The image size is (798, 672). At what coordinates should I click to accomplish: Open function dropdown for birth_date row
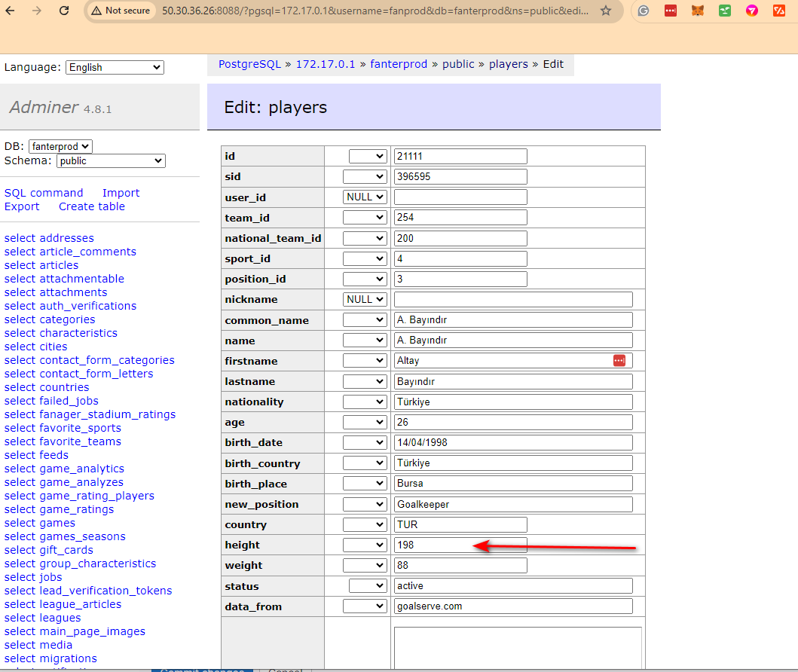(365, 442)
